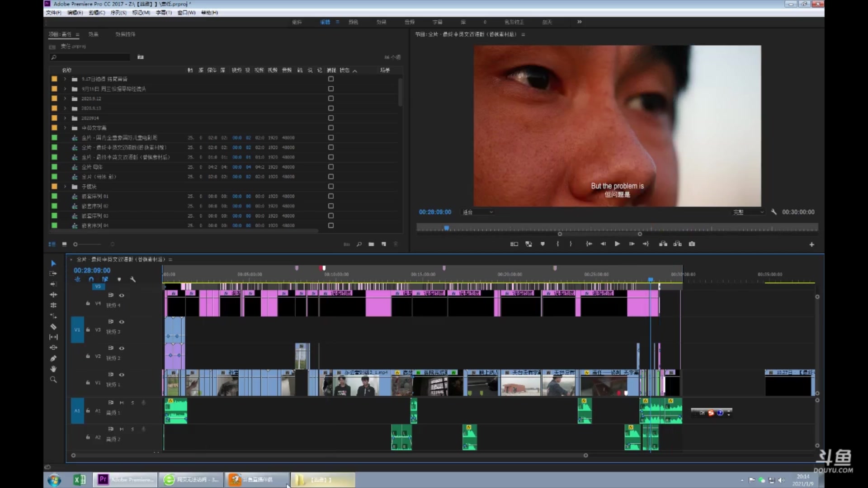The height and width of the screenshot is (488, 868).
Task: Go to Out point
Action: point(646,244)
